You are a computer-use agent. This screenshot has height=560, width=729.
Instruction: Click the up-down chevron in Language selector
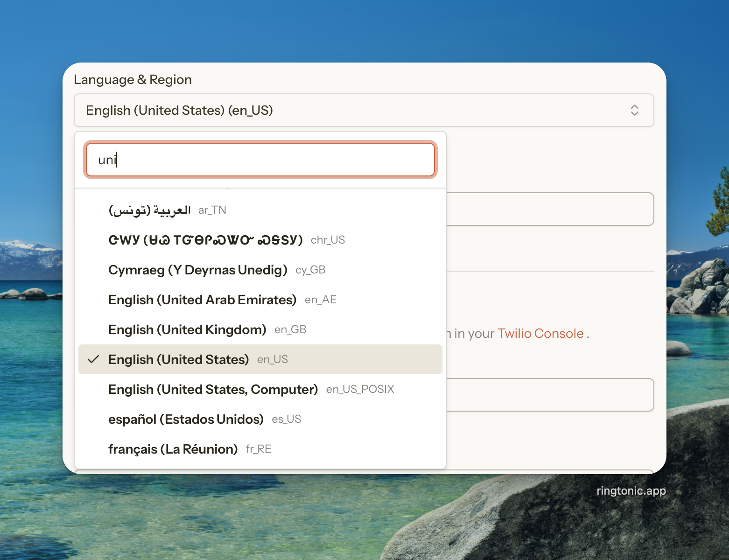634,110
